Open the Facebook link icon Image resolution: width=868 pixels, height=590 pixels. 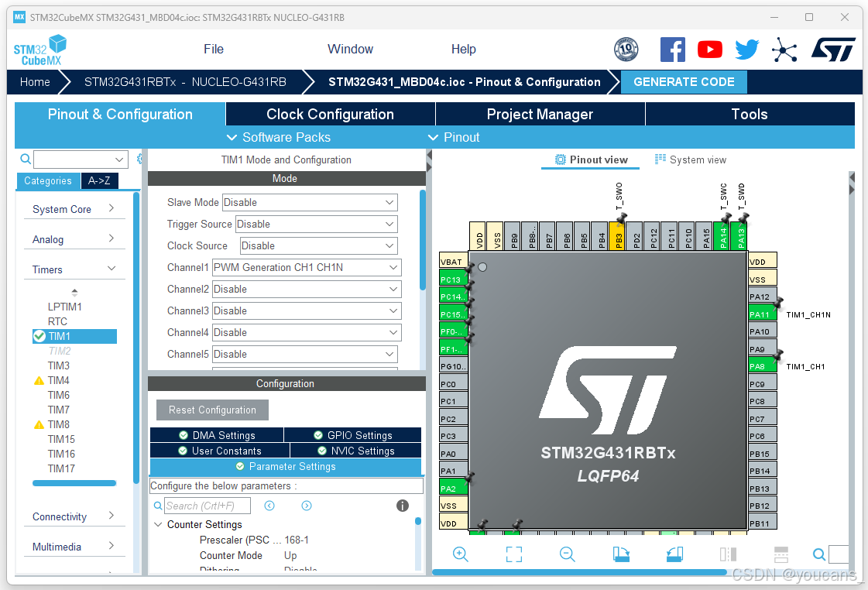[x=673, y=50]
